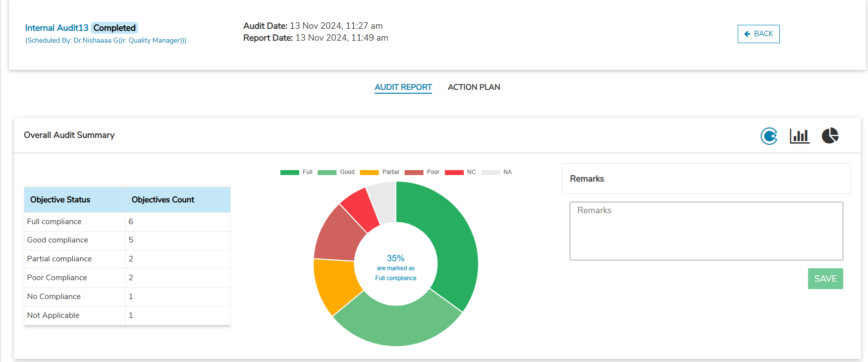Click the Internal Audit13 title link
The image size is (868, 362).
pyautogui.click(x=56, y=28)
